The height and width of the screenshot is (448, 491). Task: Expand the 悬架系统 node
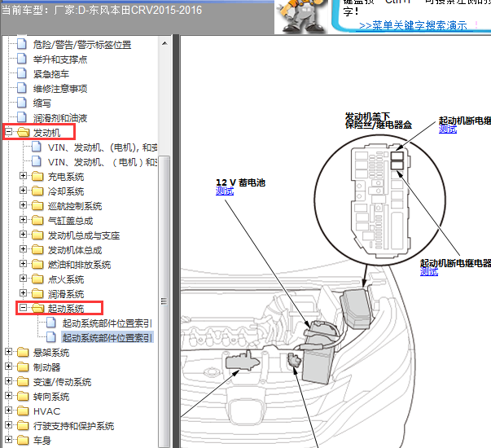(8, 352)
